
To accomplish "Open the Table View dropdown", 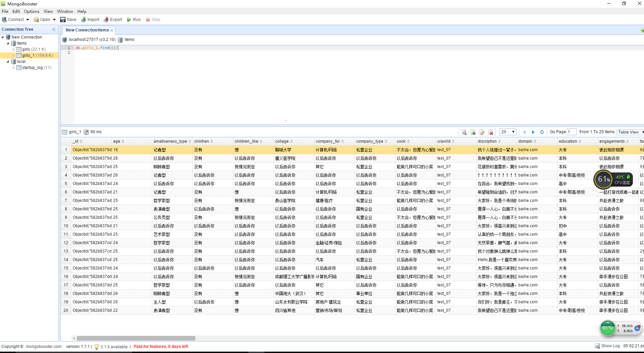I will pos(630,132).
